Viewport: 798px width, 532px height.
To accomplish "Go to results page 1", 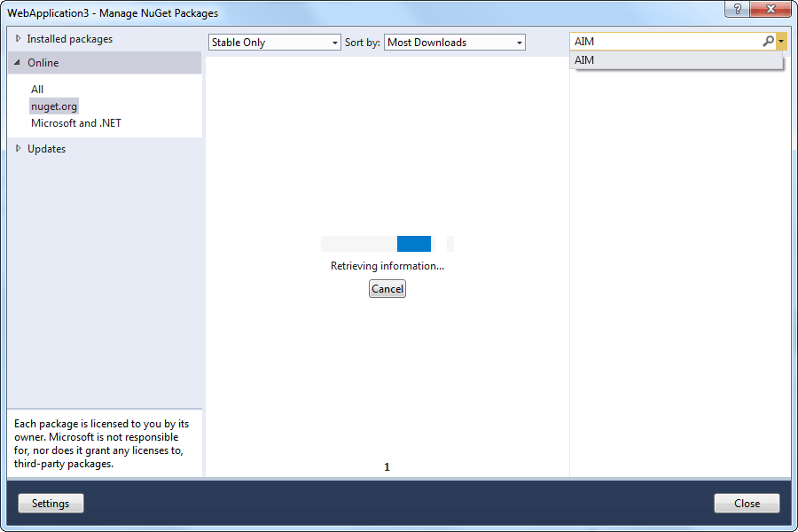I will click(x=387, y=467).
